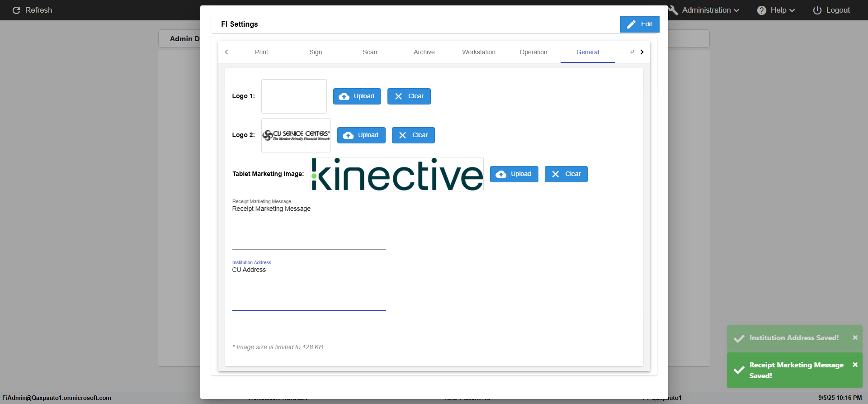Click the date and time in status bar

tap(840, 398)
